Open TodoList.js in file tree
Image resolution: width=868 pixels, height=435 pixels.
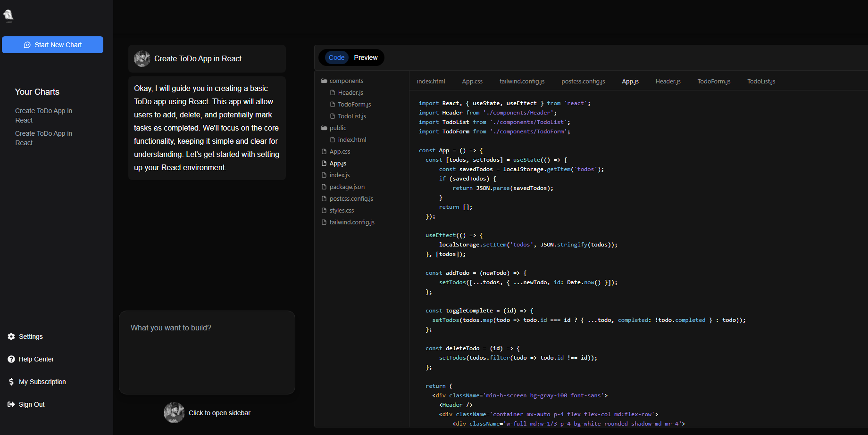coord(352,116)
